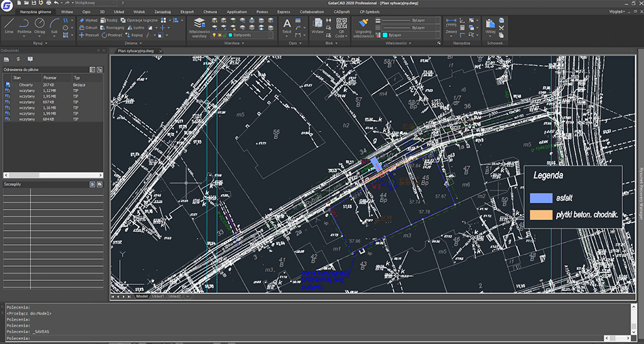The width and height of the screenshot is (644, 344).
Task: Switch to the Układ1 layout tab
Action: tap(158, 297)
